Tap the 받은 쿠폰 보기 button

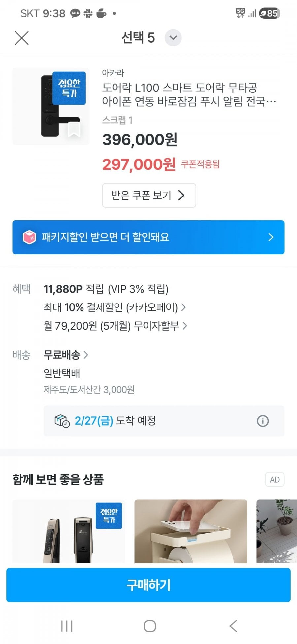coord(149,195)
